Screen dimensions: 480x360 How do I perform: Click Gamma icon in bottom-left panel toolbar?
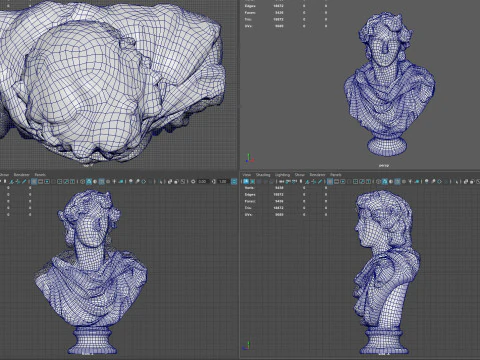point(214,182)
